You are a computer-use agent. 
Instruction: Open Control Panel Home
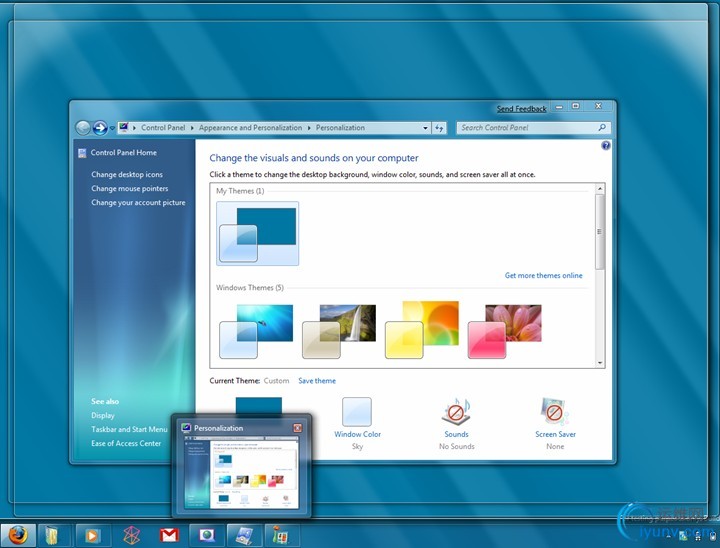(124, 153)
